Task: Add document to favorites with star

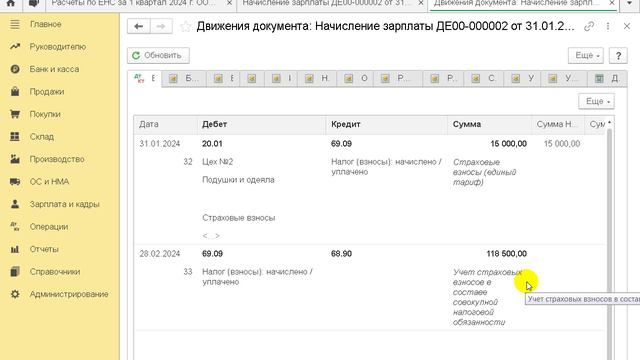Action: click(x=186, y=27)
